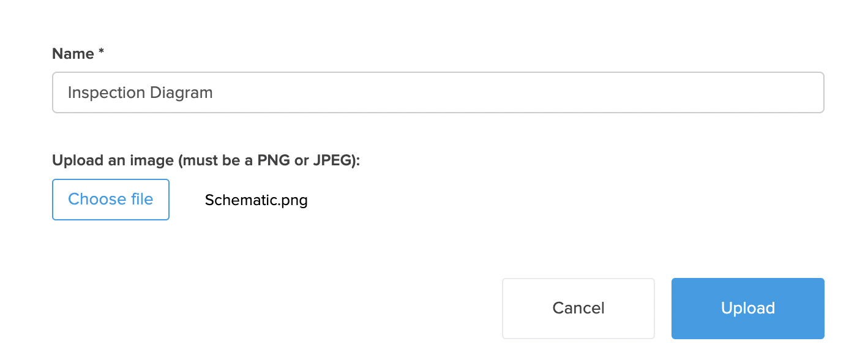This screenshot has width=868, height=360.
Task: Click the Name input field
Action: click(x=438, y=93)
